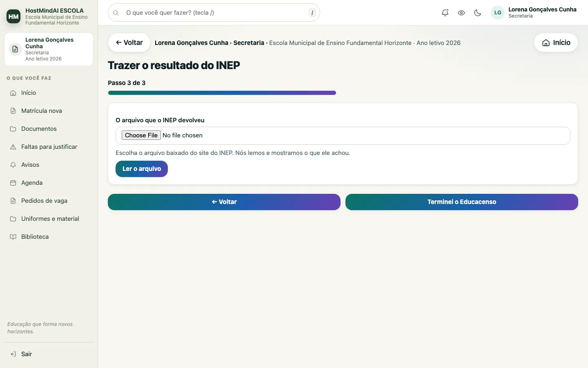
Task: Click the Faltas para justificar warning icon
Action: [13, 147]
